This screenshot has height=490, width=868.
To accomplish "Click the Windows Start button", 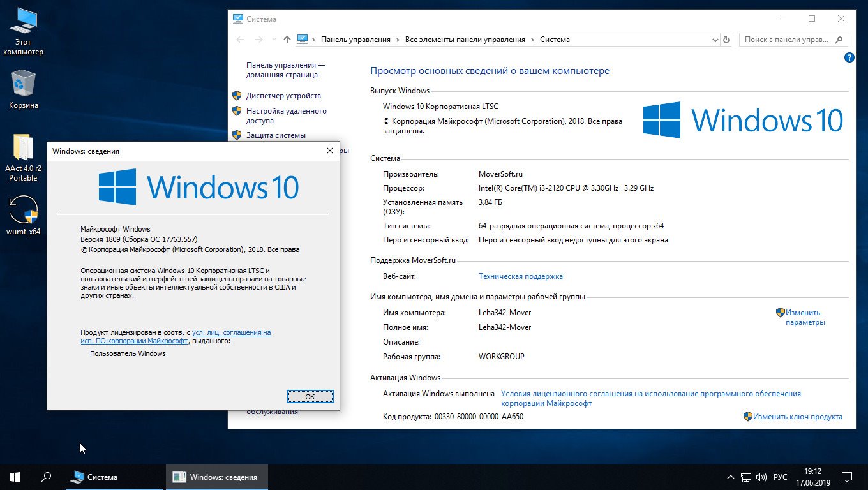I will [x=15, y=477].
